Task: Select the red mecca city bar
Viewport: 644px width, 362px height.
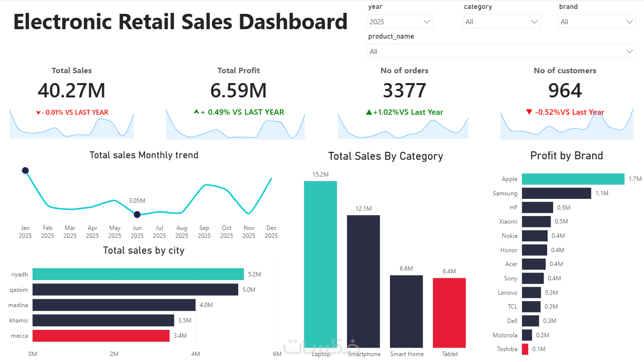Action: pyautogui.click(x=101, y=336)
